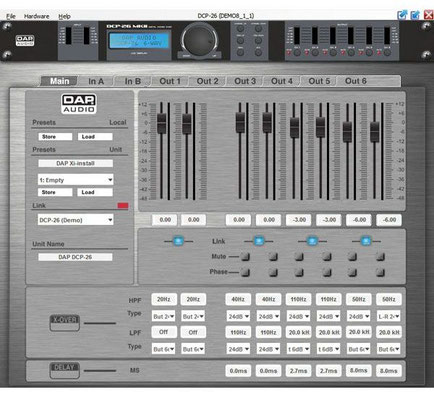
Task: Switch to the In A tab
Action: coord(96,81)
